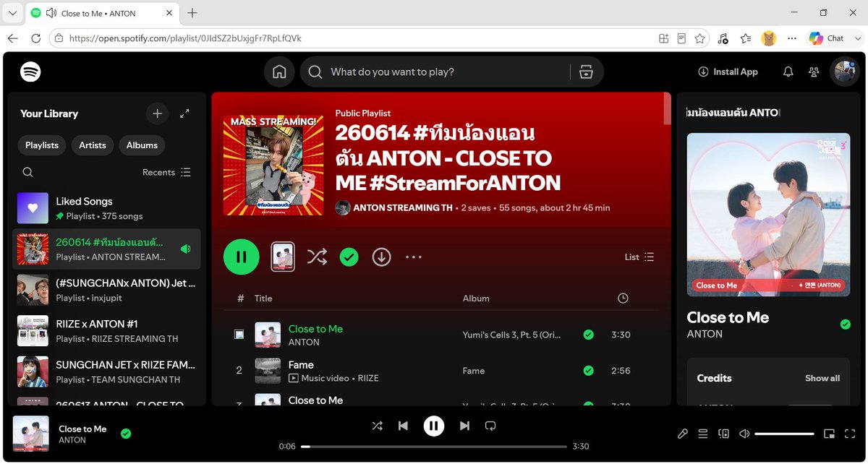Go to the Spotify Home button
The width and height of the screenshot is (868, 464).
[x=279, y=72]
